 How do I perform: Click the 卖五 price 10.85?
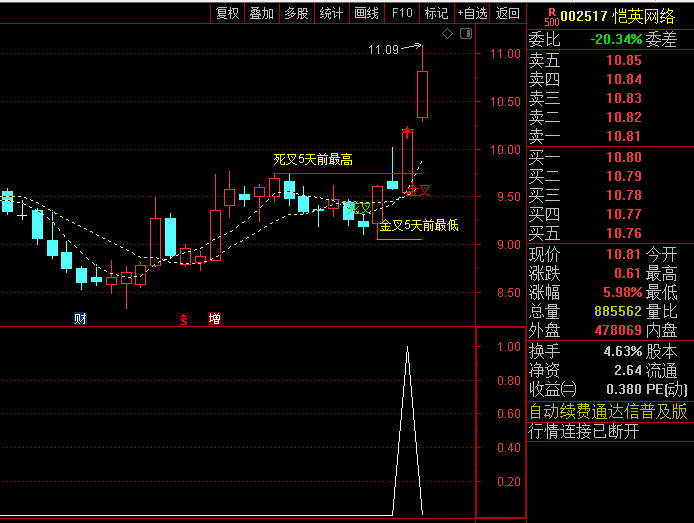click(624, 60)
